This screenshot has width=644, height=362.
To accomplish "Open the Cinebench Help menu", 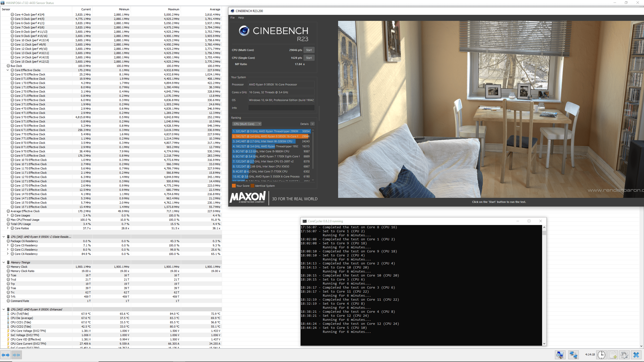I will point(241,18).
